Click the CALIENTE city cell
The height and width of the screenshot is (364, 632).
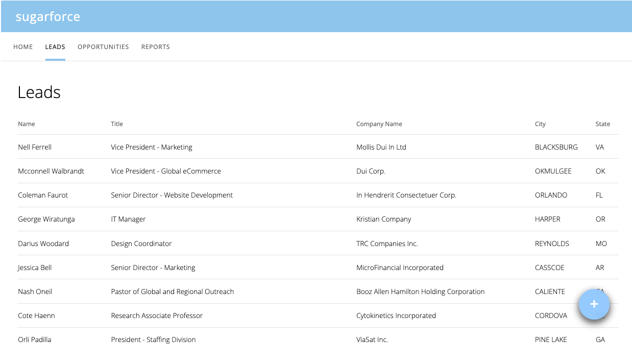pyautogui.click(x=550, y=292)
